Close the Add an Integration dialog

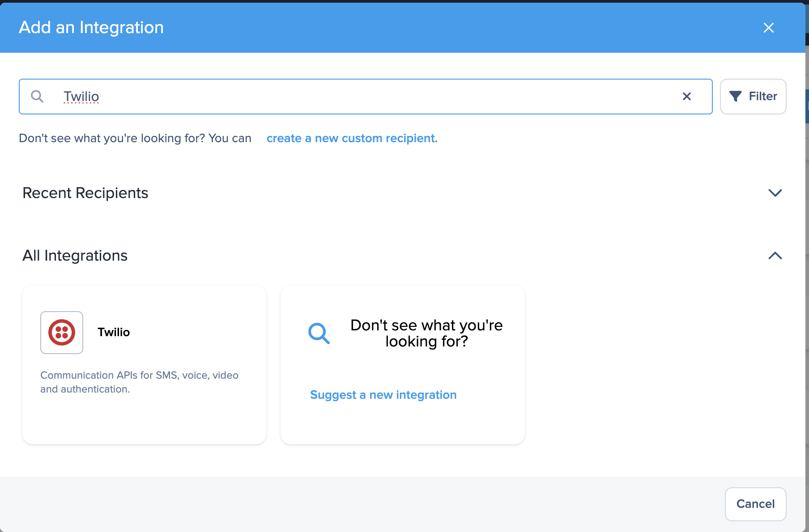pyautogui.click(x=768, y=28)
